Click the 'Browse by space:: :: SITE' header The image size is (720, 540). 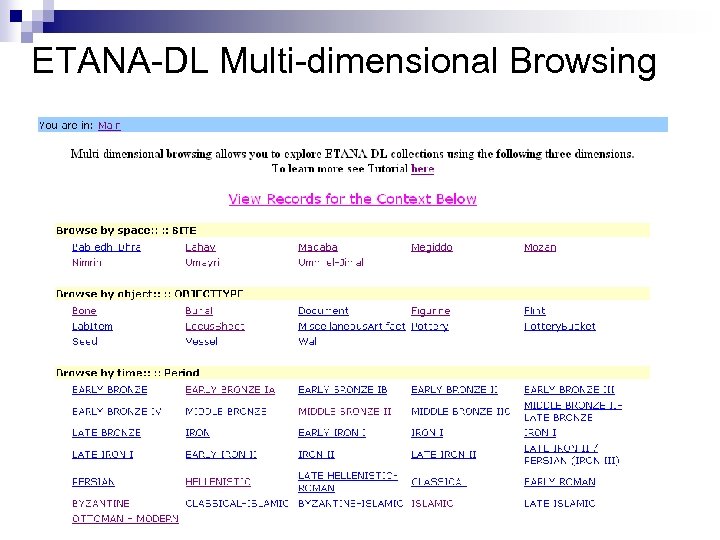(353, 231)
